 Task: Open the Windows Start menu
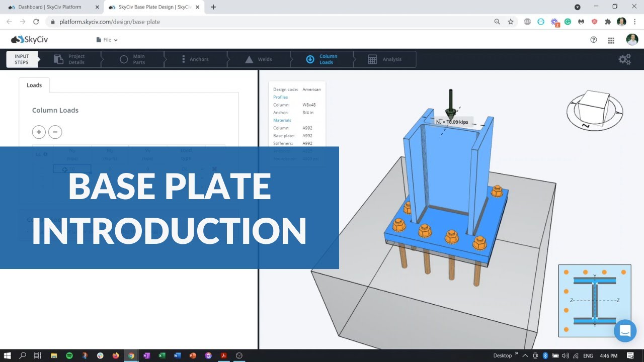(8, 355)
